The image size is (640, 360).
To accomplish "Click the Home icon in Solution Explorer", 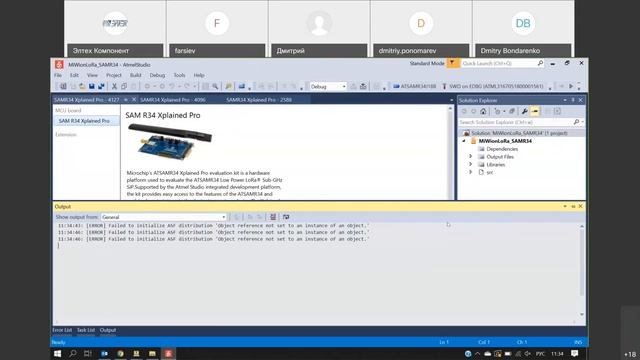I will point(483,111).
